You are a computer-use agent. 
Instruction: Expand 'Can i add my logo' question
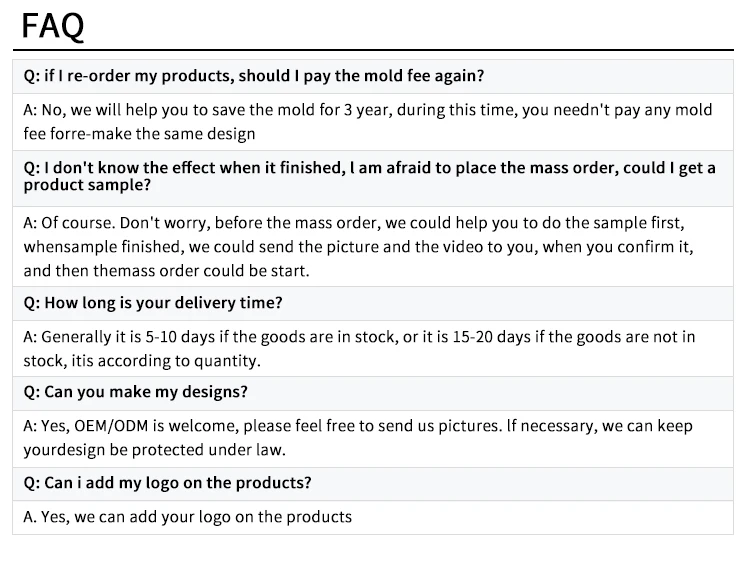coord(167,482)
